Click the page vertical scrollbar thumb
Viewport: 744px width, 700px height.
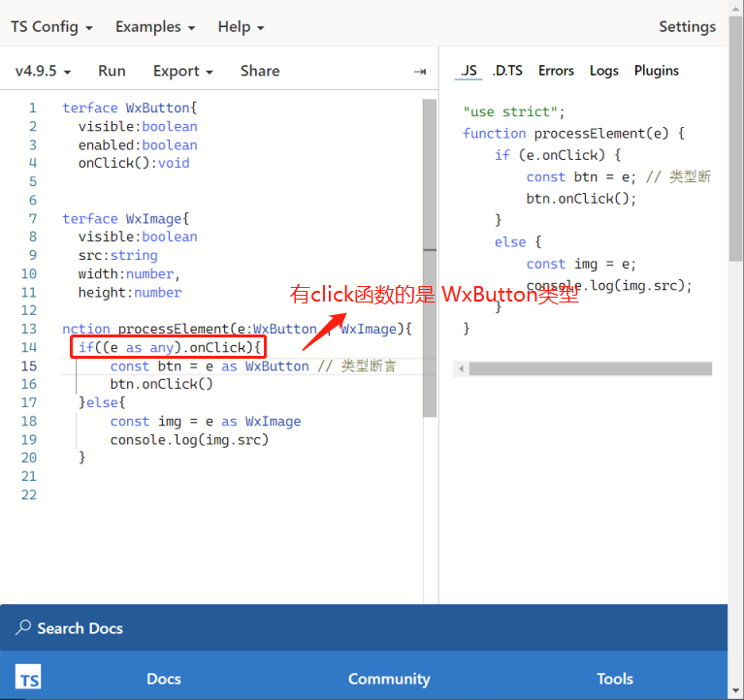pos(735,139)
